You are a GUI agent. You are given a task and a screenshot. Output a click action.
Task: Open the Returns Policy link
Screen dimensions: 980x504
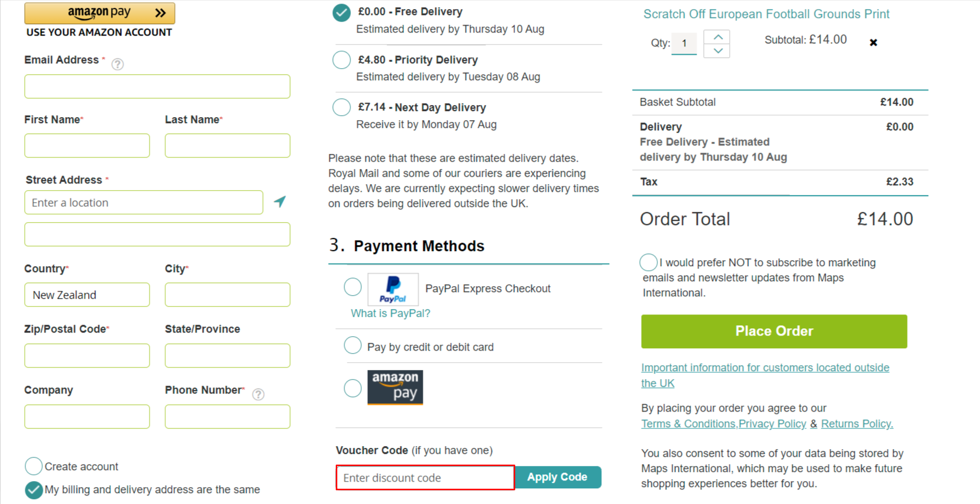pos(856,424)
